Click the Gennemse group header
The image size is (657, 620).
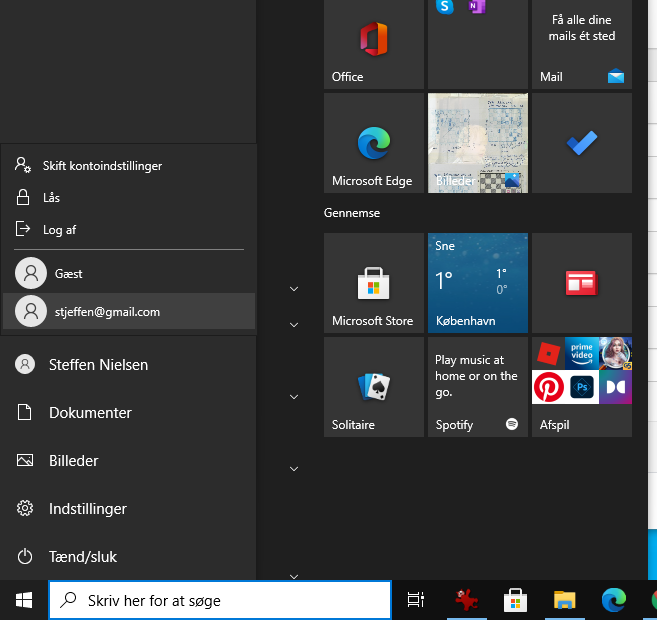[x=352, y=213]
